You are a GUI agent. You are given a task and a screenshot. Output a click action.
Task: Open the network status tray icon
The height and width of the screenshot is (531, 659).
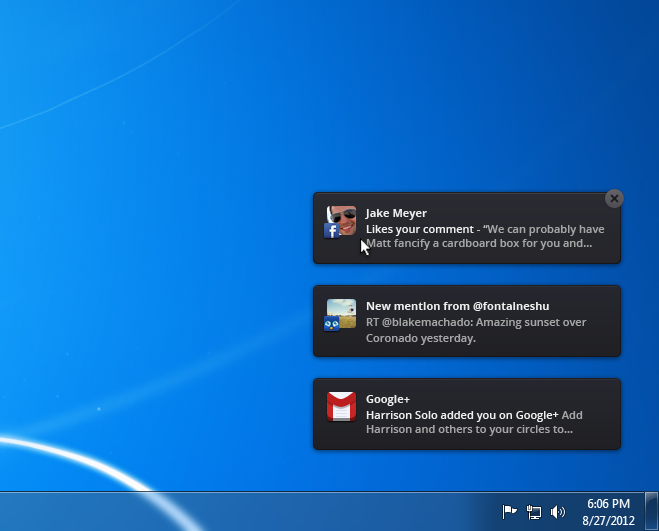click(x=533, y=512)
